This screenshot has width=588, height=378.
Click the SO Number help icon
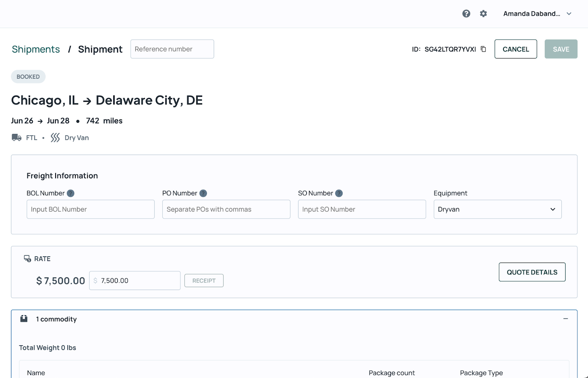[339, 193]
